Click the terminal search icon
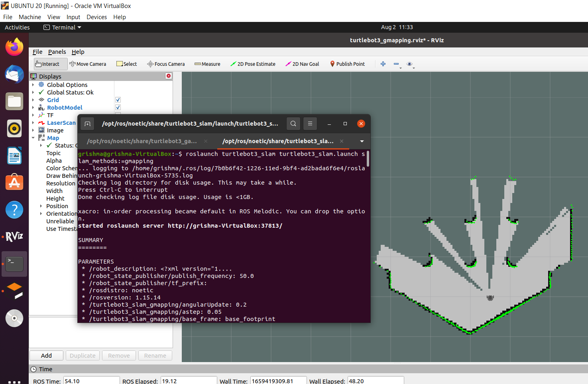Image resolution: width=588 pixels, height=384 pixels. (x=293, y=124)
